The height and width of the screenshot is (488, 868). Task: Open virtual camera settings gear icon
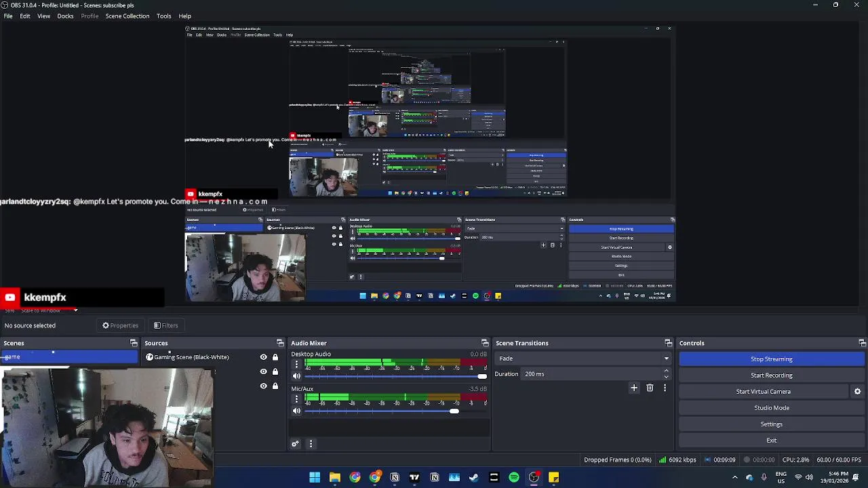(x=857, y=392)
